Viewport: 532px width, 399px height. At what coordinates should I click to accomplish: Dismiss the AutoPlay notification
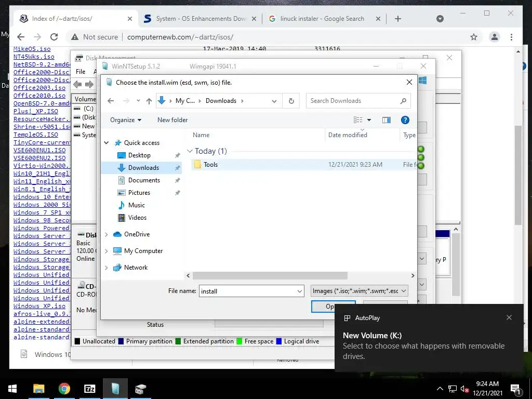pyautogui.click(x=509, y=317)
